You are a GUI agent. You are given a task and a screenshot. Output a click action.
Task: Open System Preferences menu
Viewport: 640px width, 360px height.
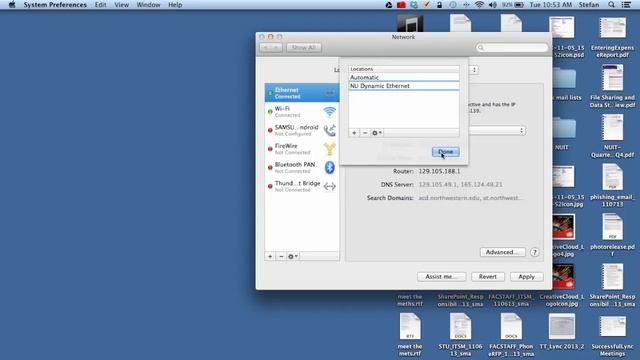(55, 5)
